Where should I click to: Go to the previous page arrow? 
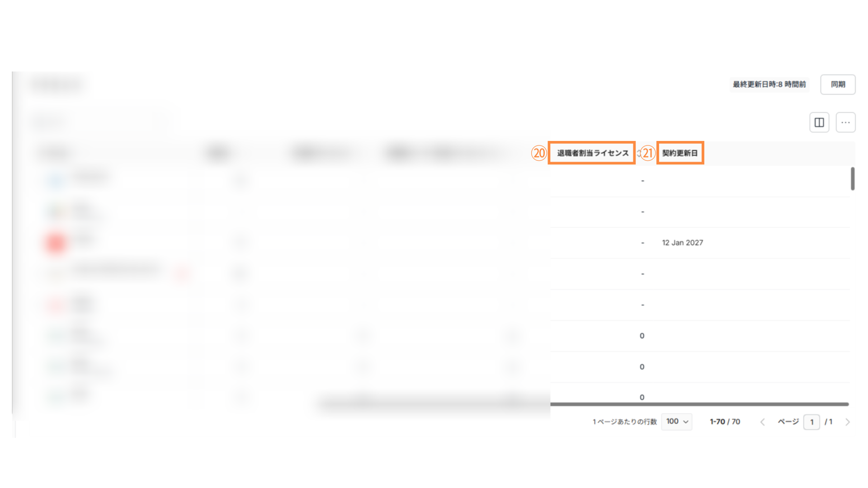point(762,422)
